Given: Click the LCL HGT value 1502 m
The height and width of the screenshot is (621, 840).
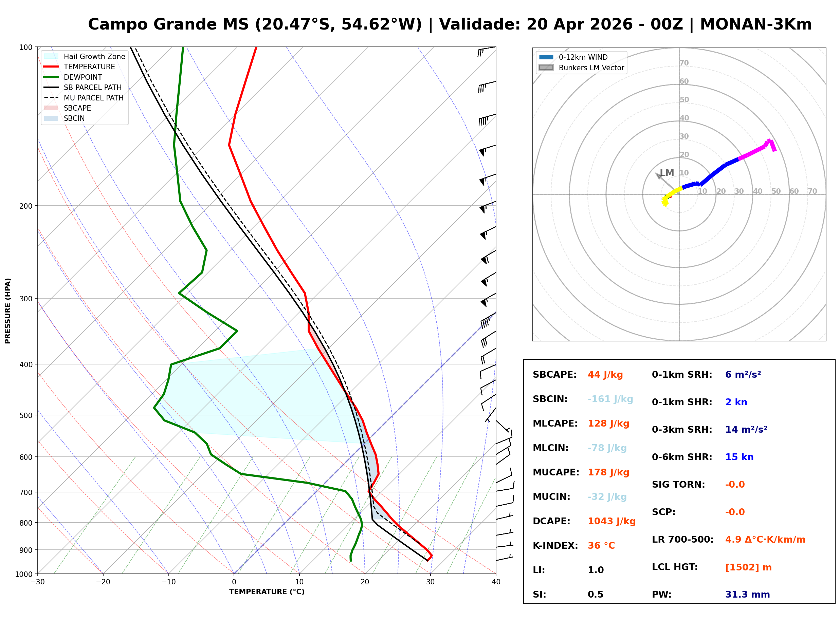Looking at the screenshot, I should (x=748, y=567).
